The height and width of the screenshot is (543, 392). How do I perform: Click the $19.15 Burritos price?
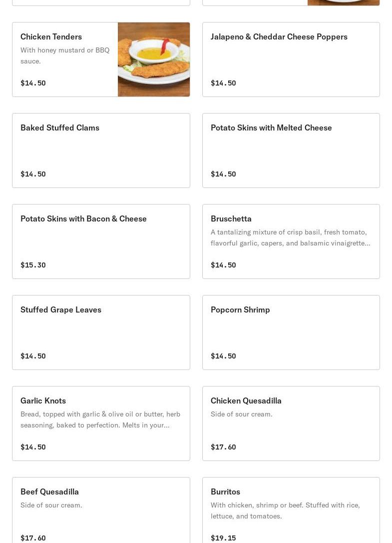click(223, 538)
